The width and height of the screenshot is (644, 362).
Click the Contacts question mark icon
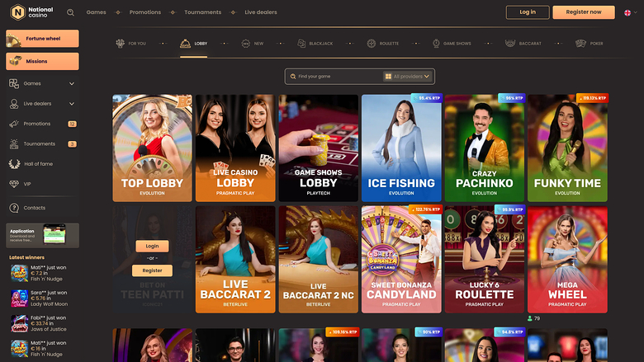click(x=14, y=208)
